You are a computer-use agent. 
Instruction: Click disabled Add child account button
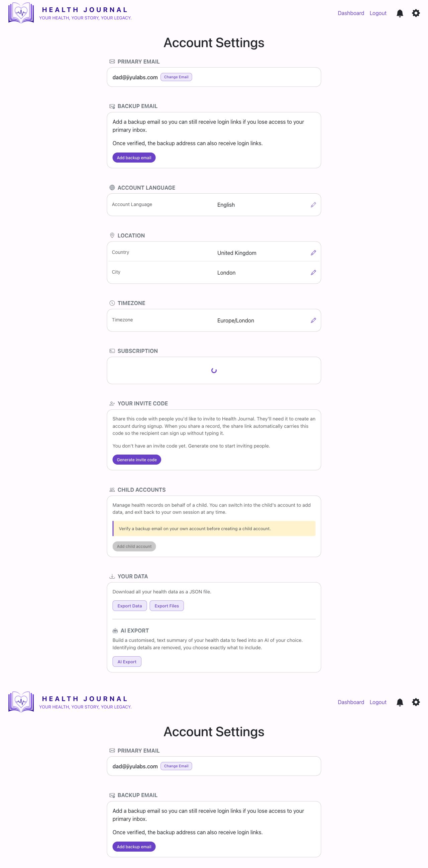click(x=134, y=546)
